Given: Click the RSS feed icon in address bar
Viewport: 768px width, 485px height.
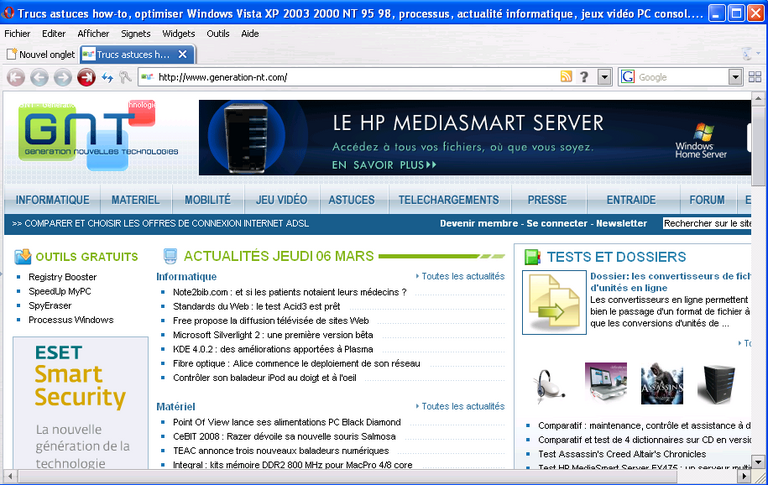Looking at the screenshot, I should point(566,77).
